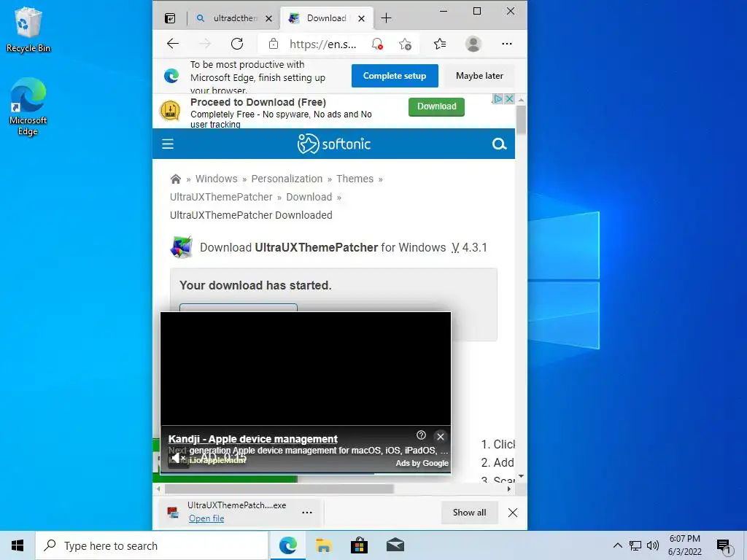Open blocked notifications bell icon
Image resolution: width=747 pixels, height=560 pixels.
click(x=377, y=44)
